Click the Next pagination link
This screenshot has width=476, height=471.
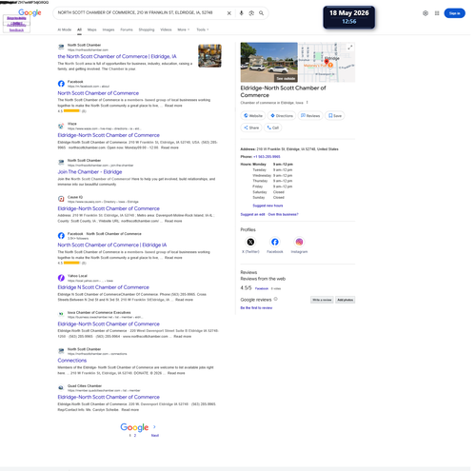pyautogui.click(x=155, y=436)
